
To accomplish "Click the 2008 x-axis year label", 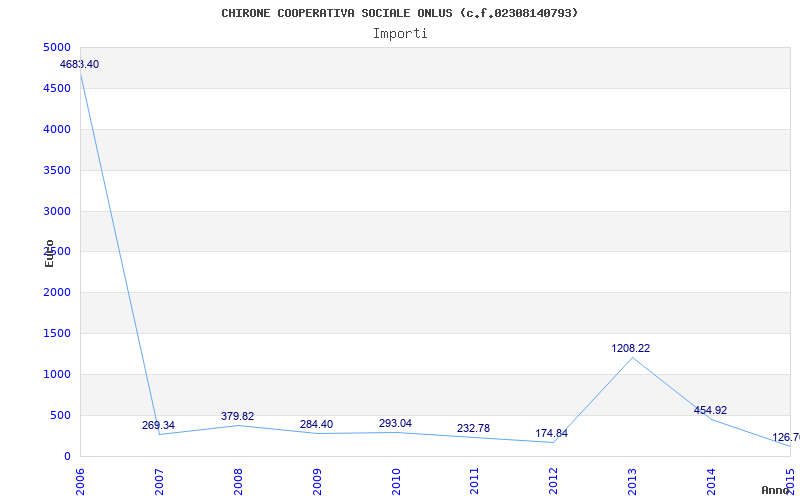I will [x=238, y=481].
